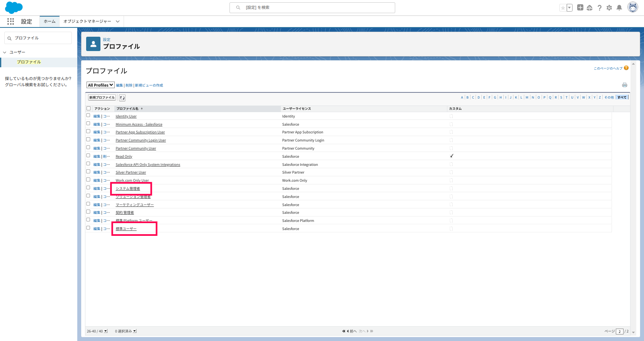Filter profiles by letter S

tap(561, 97)
